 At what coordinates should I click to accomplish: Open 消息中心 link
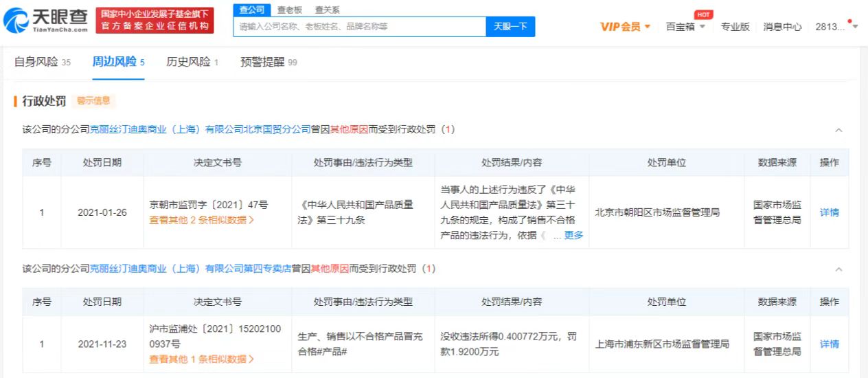[x=782, y=27]
